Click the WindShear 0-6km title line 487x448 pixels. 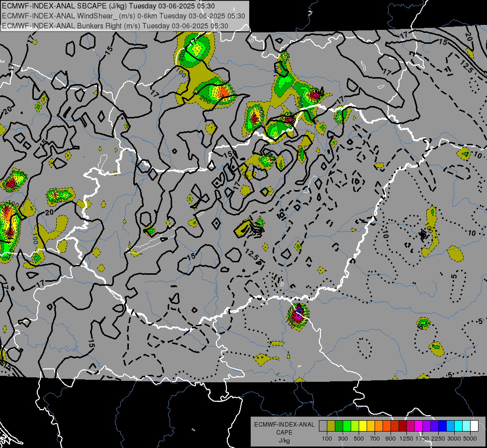(123, 16)
